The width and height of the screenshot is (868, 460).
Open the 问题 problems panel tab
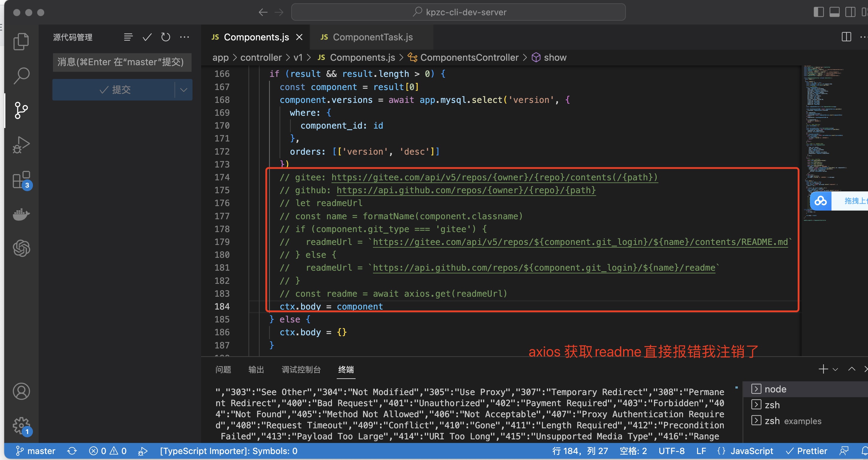pos(223,369)
